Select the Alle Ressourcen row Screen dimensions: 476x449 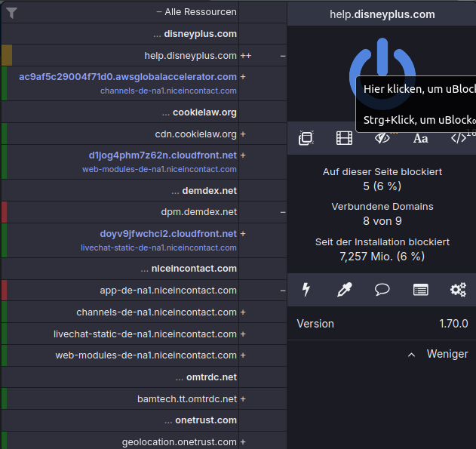point(196,12)
